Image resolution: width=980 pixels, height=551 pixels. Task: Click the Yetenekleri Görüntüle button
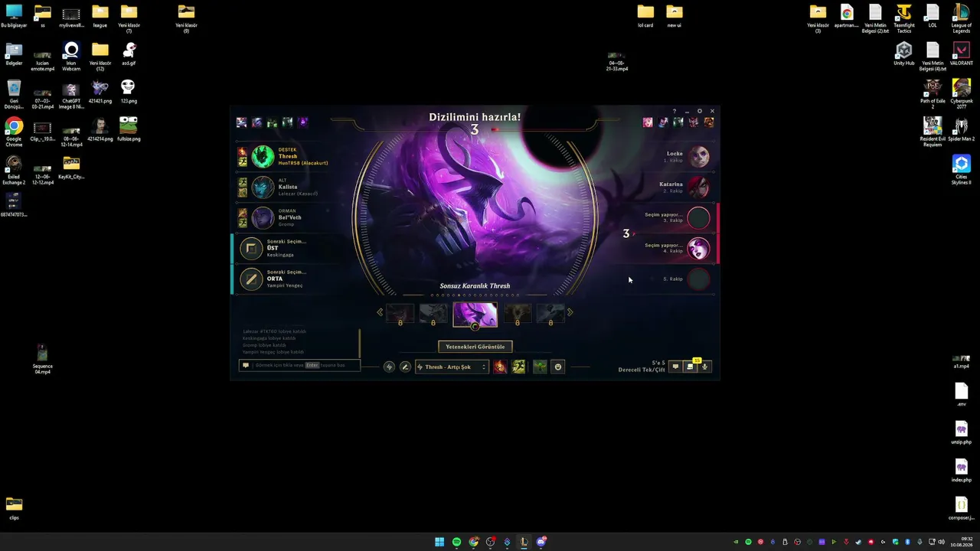pyautogui.click(x=475, y=347)
